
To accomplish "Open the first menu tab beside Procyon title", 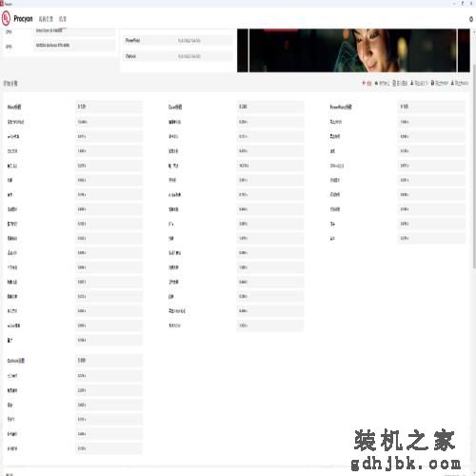I will [46, 19].
